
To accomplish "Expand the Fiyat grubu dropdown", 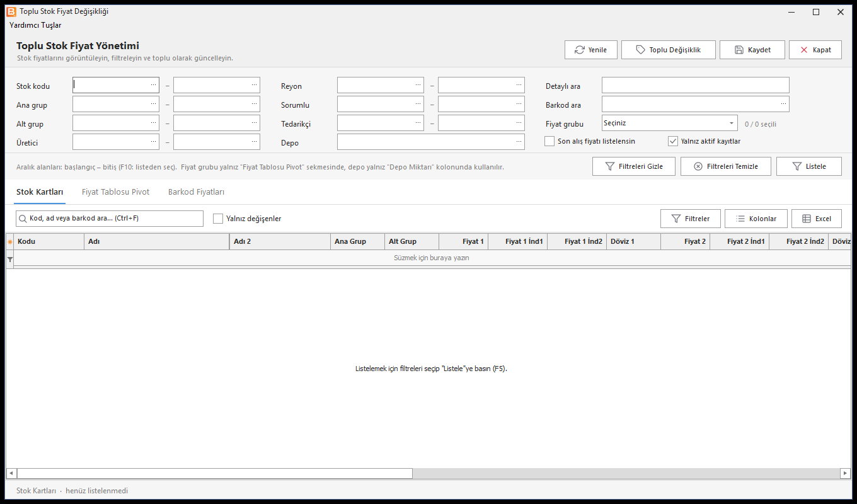I will 732,123.
